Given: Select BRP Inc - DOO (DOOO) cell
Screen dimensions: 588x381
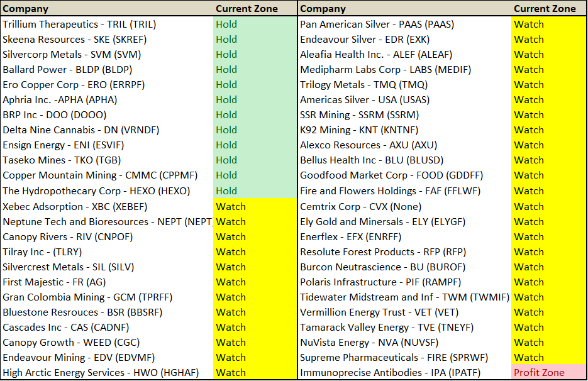Looking at the screenshot, I should click(x=107, y=115).
